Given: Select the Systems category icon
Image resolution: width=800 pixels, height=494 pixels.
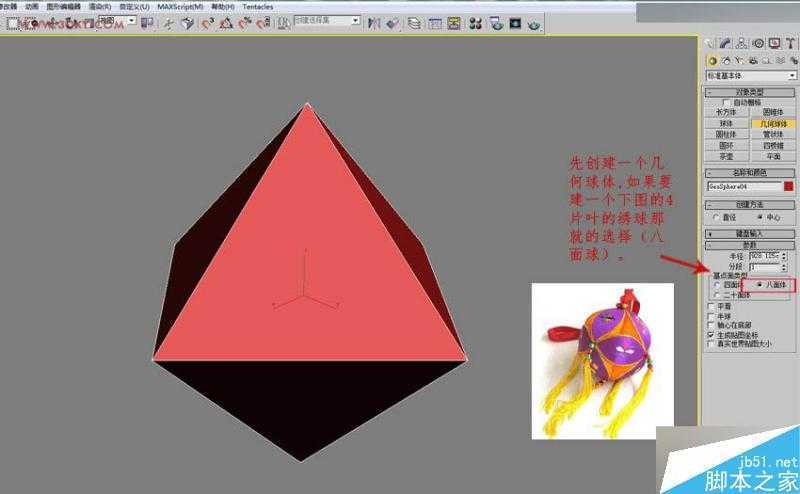Looking at the screenshot, I should [x=793, y=61].
